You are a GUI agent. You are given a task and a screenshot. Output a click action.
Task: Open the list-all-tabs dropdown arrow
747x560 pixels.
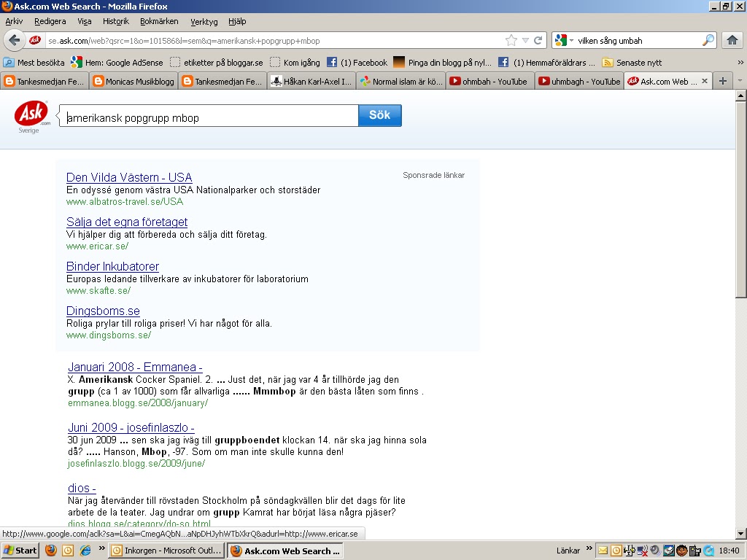(x=740, y=81)
